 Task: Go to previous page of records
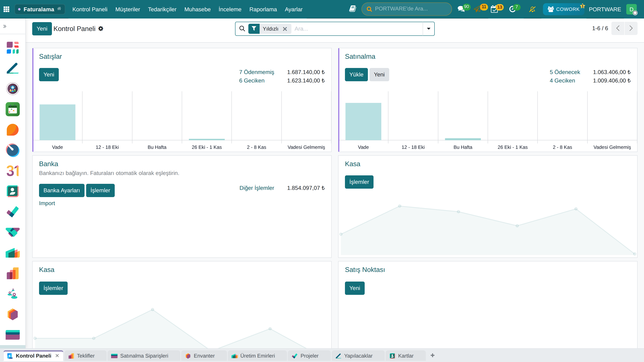tap(618, 28)
